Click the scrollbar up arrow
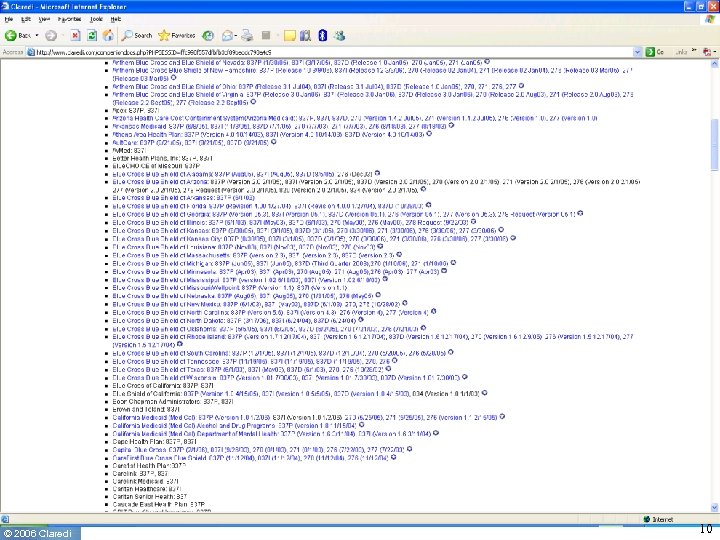This screenshot has height=540, width=720. pyautogui.click(x=714, y=64)
